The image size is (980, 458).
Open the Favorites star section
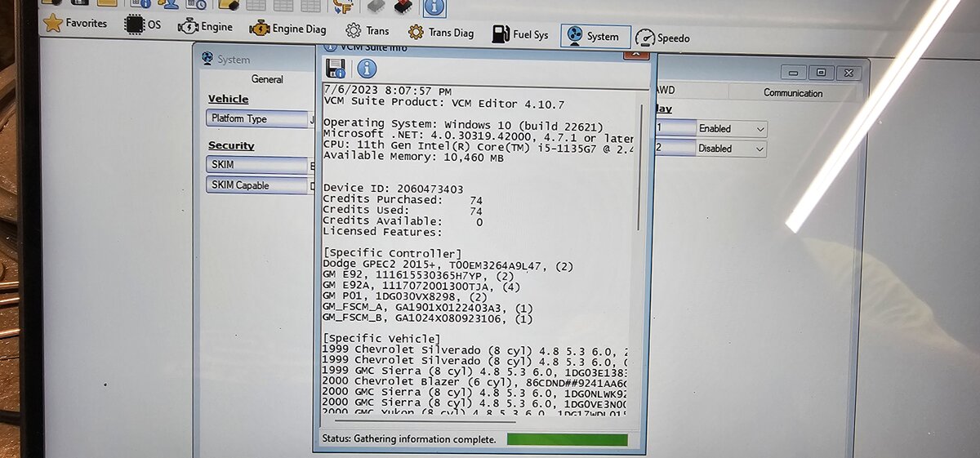75,24
